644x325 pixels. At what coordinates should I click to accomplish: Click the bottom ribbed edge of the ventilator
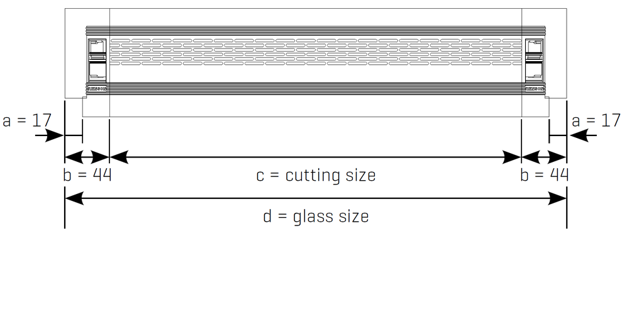point(316,89)
